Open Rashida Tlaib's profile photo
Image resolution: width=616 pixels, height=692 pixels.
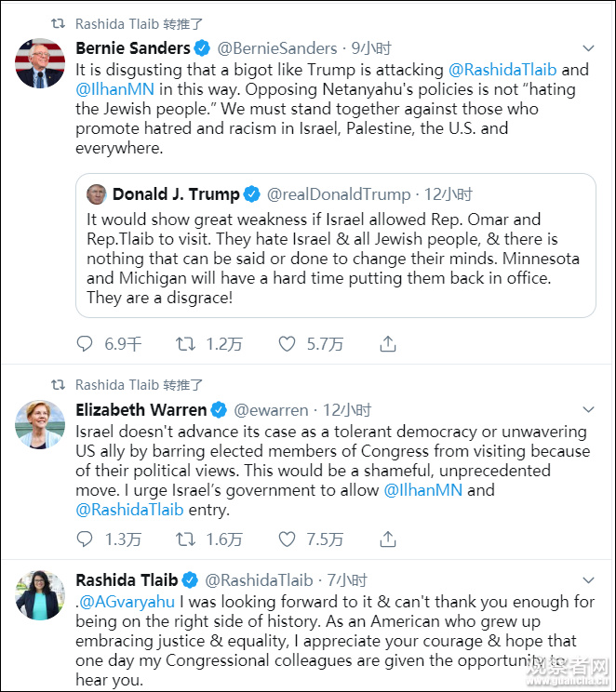coord(40,596)
